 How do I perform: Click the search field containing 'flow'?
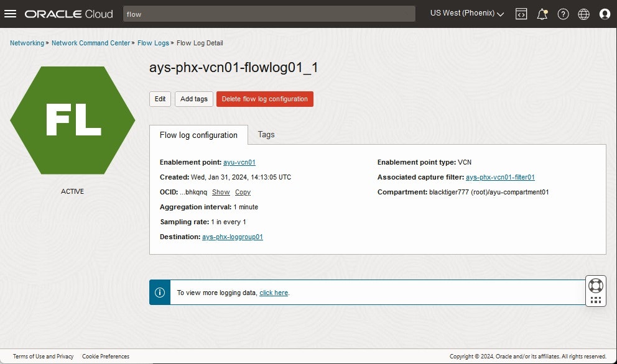click(x=269, y=14)
